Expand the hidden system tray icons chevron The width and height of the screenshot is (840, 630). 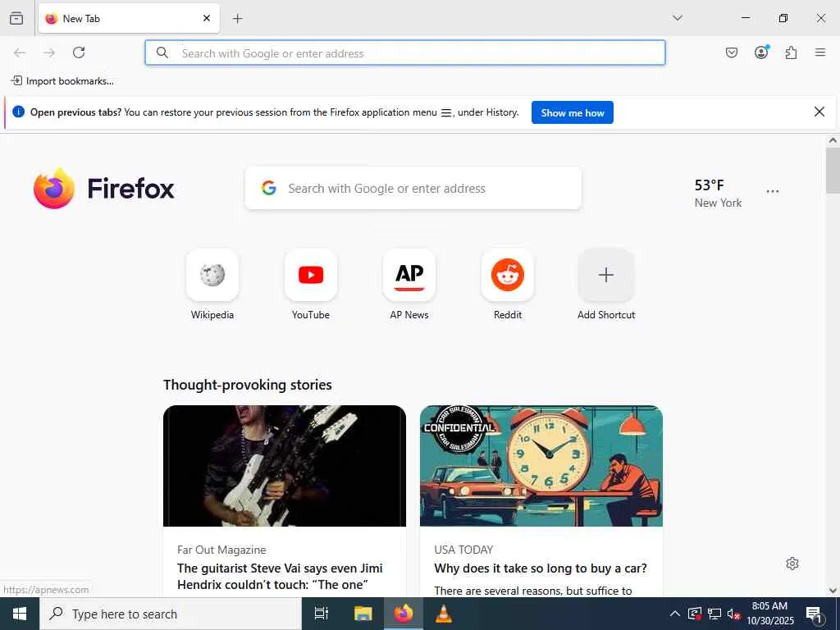675,614
